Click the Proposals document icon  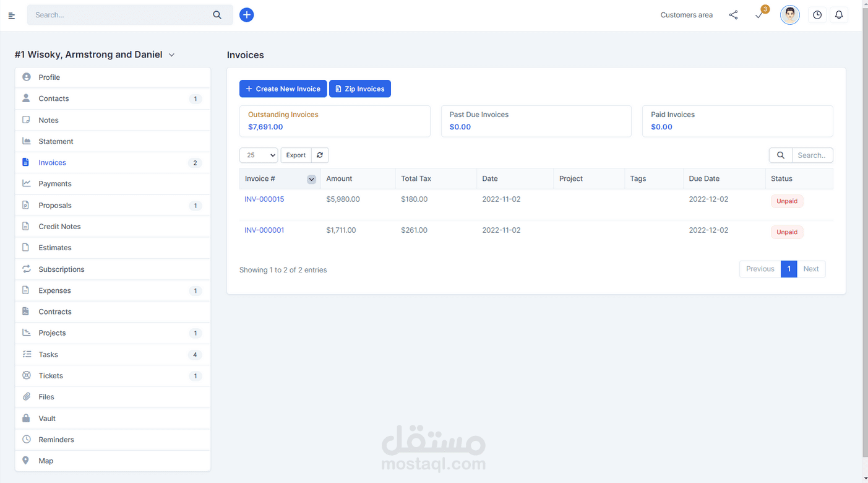coord(26,205)
